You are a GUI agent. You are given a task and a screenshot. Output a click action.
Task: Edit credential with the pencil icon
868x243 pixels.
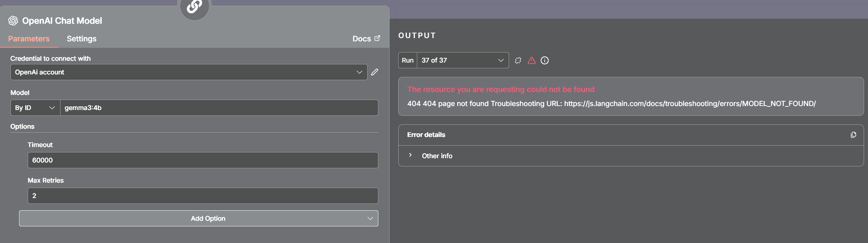pyautogui.click(x=375, y=72)
